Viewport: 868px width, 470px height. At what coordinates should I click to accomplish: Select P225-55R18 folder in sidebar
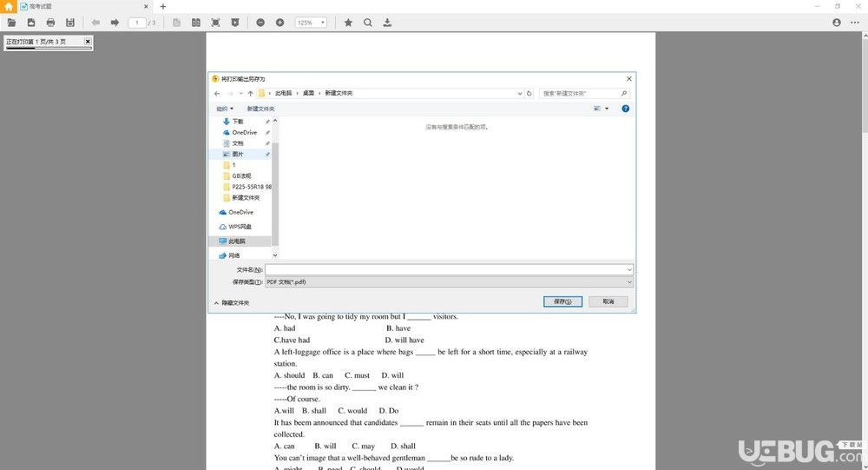[x=247, y=187]
